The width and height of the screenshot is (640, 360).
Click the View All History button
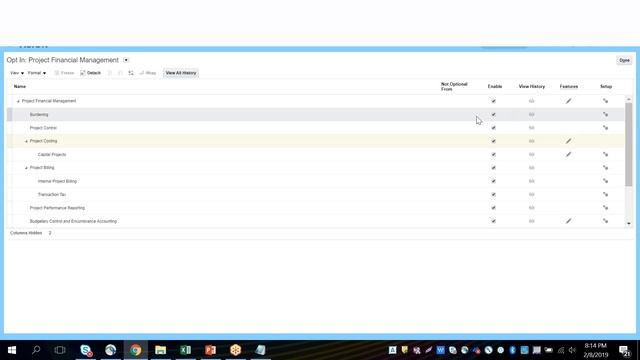coord(181,73)
